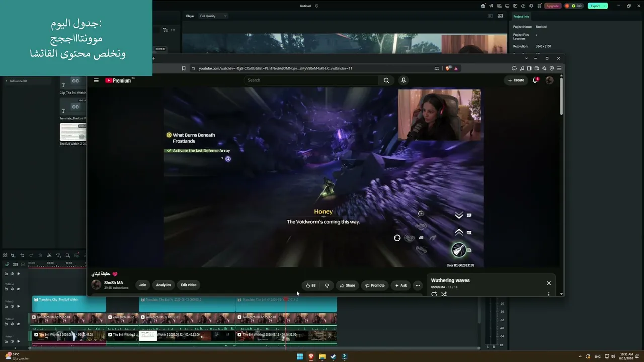Click the browser page vertical scrollbar
Image resolution: width=644 pixels, height=362 pixels.
(x=561, y=96)
